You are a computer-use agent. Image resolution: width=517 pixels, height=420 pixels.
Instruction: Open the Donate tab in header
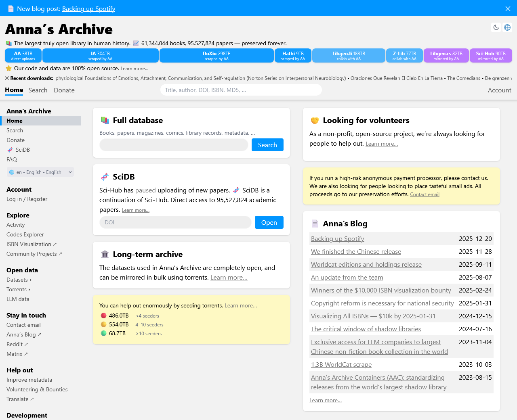(x=64, y=90)
